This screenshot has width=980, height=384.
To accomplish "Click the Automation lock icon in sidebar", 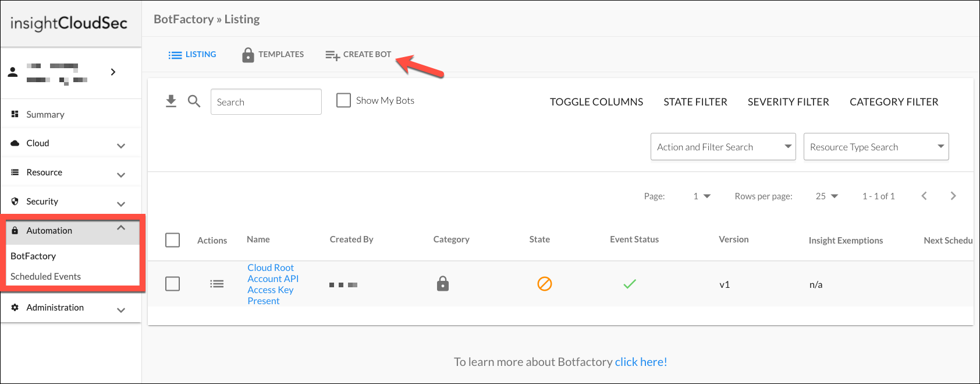I will pyautogui.click(x=15, y=231).
